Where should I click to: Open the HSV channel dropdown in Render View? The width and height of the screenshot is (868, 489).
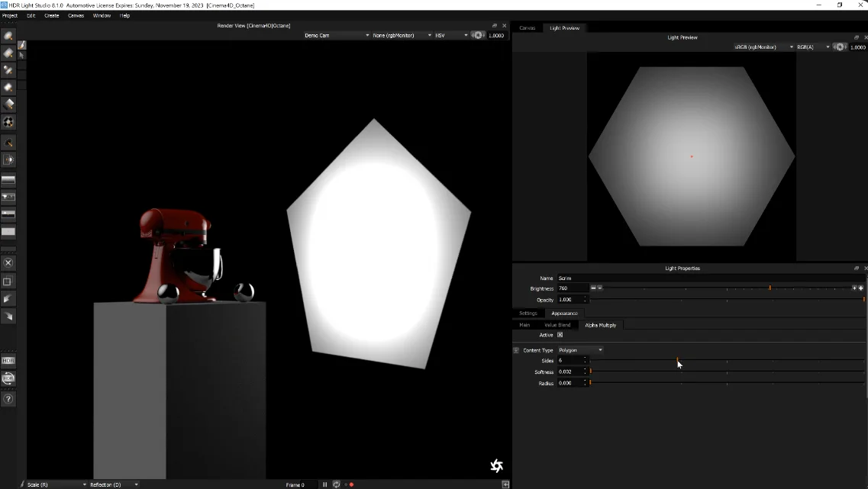point(451,35)
